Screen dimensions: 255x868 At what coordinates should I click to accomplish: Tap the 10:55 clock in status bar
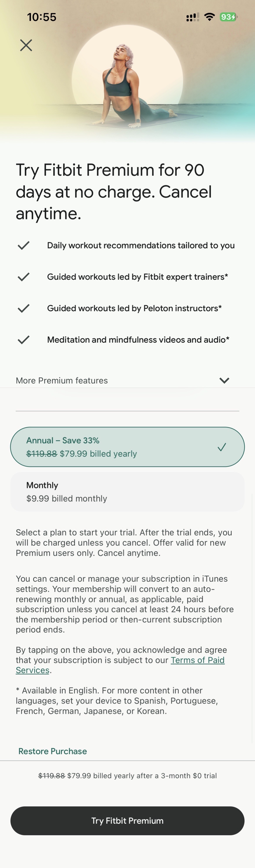[x=42, y=17]
